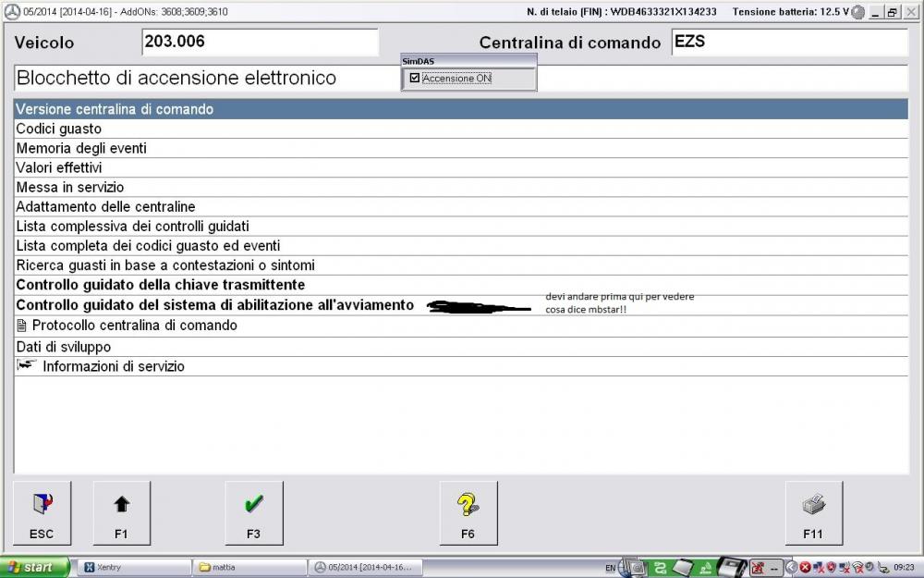Print using the F11 printer button

pyautogui.click(x=813, y=513)
